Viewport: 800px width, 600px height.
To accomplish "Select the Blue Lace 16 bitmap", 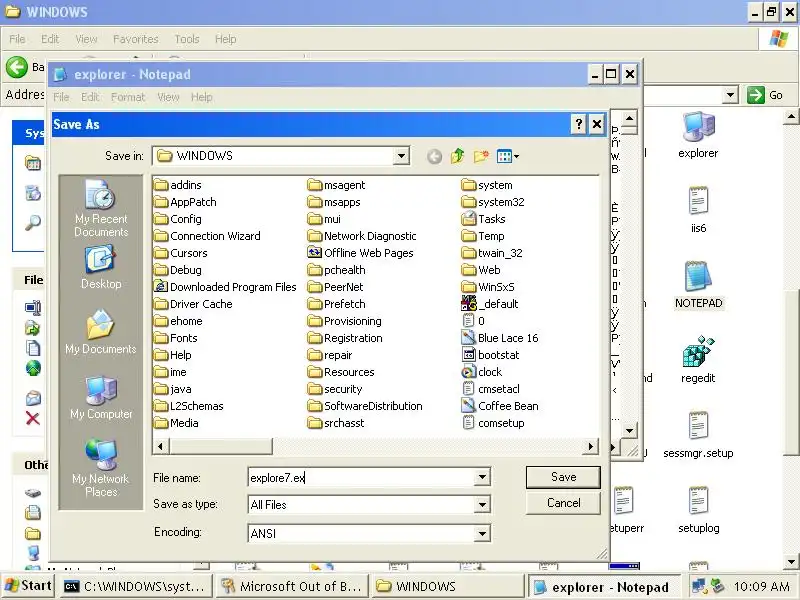I will coord(499,338).
